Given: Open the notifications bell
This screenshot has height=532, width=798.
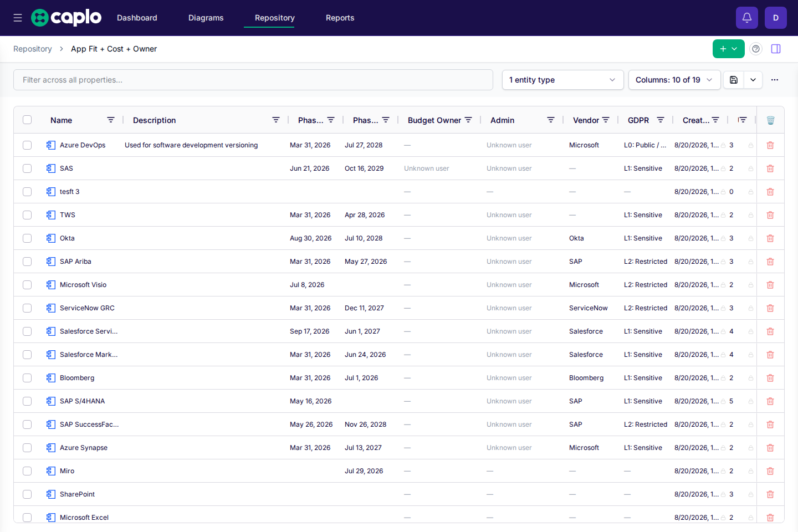Looking at the screenshot, I should click(747, 18).
